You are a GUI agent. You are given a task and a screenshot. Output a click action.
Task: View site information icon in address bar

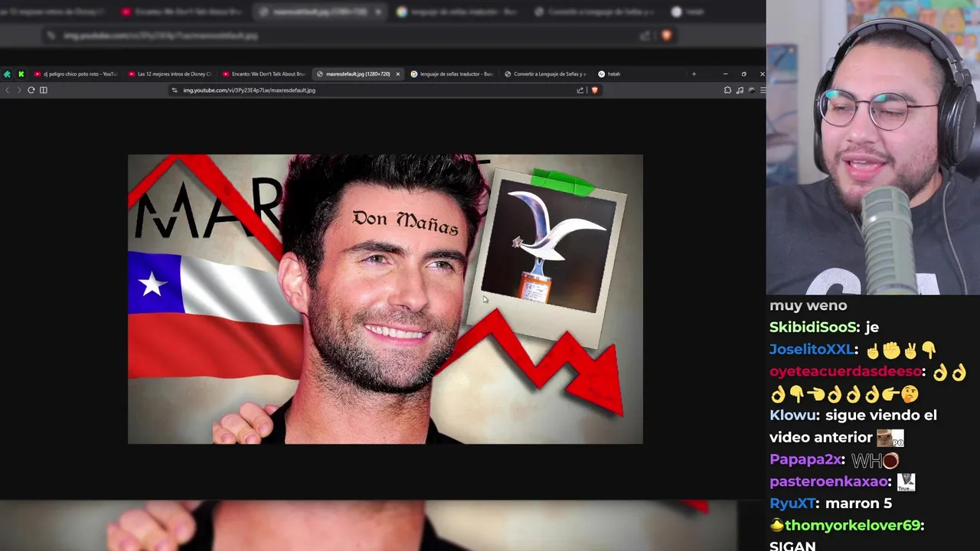[x=175, y=90]
